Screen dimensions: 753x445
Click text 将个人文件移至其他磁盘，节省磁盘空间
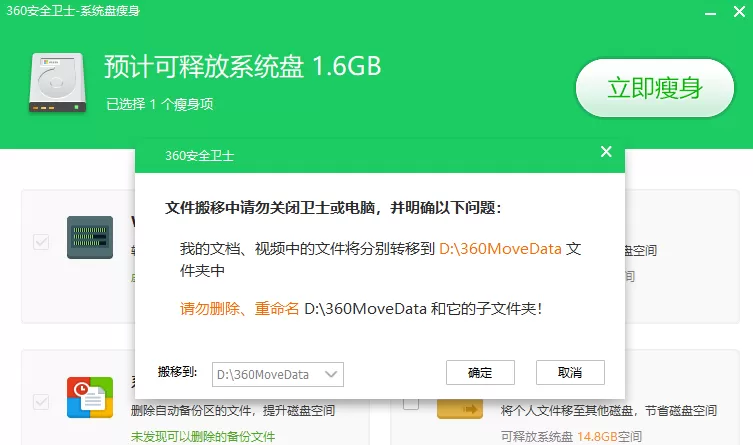[x=608, y=410]
